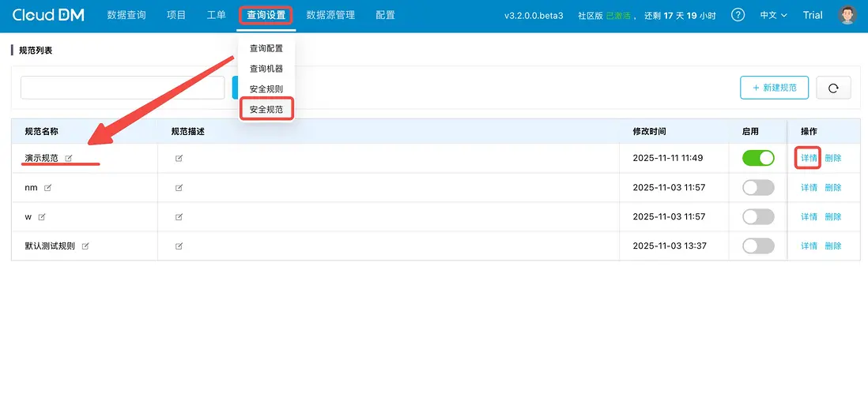Open 详情 for w row

809,216
